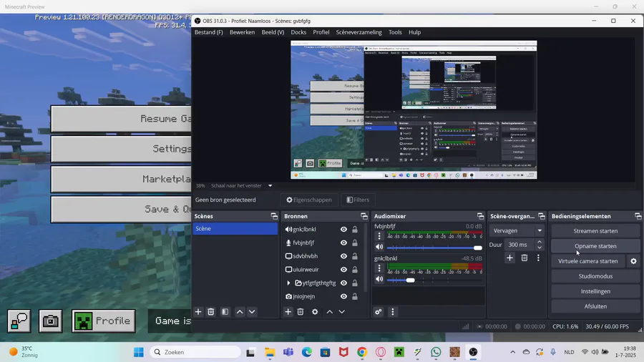
Task: Move scene up with arrow icon
Action: (240, 312)
